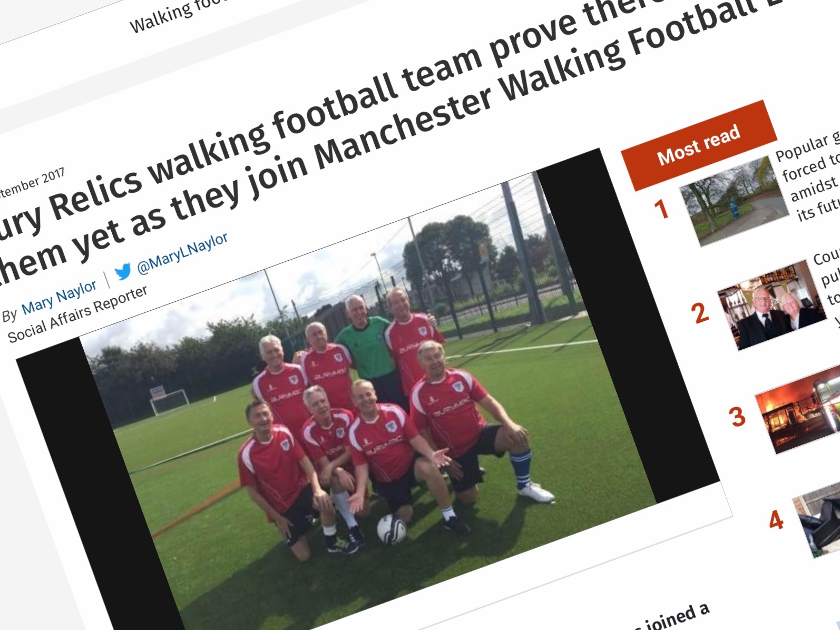This screenshot has height=630, width=840.
Task: Click the Twitter bird icon
Action: point(123,272)
